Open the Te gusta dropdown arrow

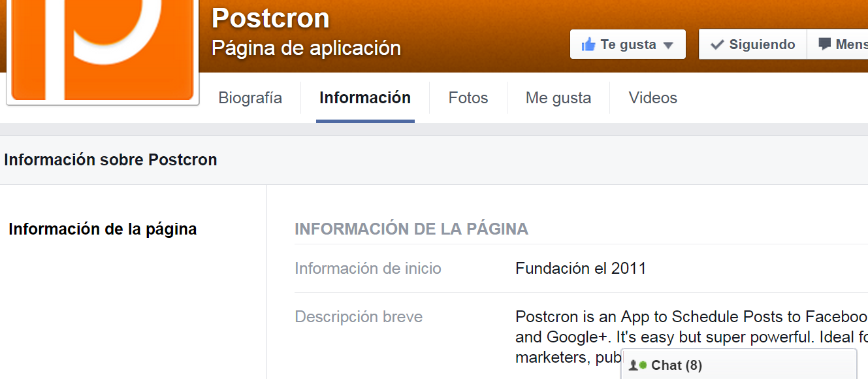(x=667, y=45)
